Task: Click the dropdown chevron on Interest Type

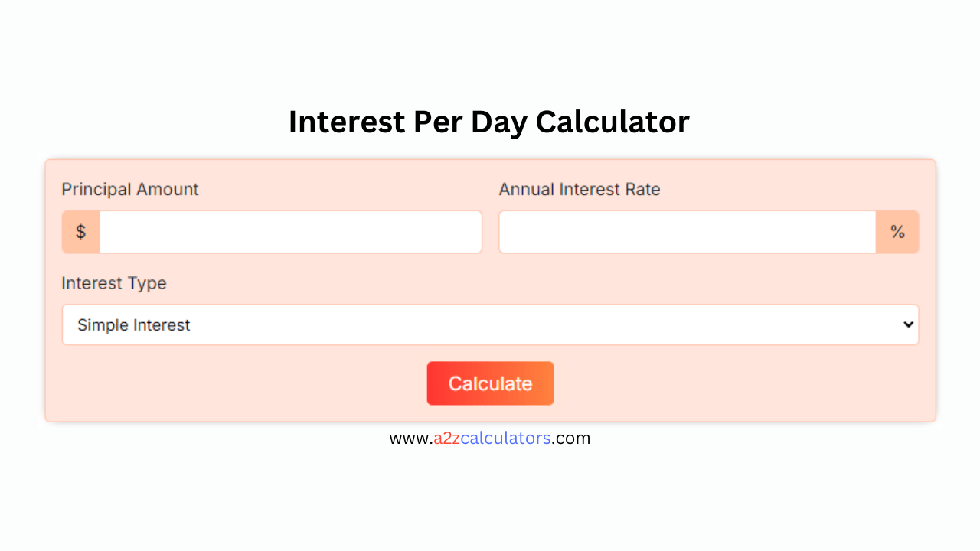Action: pyautogui.click(x=908, y=324)
